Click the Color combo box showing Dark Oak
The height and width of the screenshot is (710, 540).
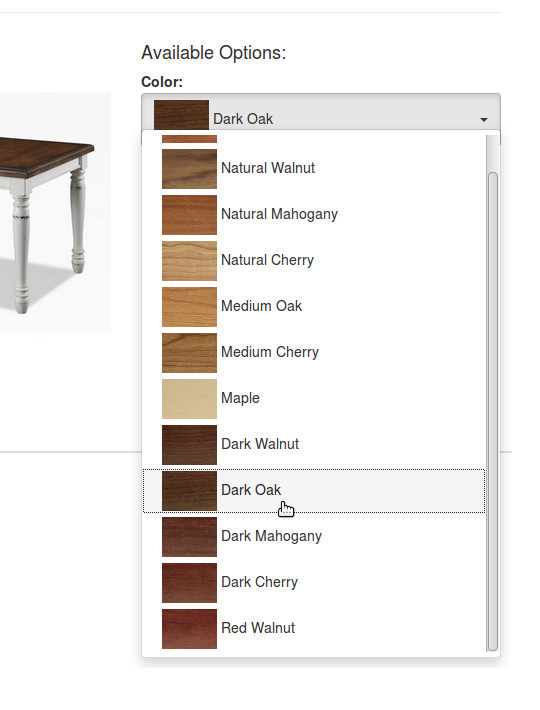[321, 112]
